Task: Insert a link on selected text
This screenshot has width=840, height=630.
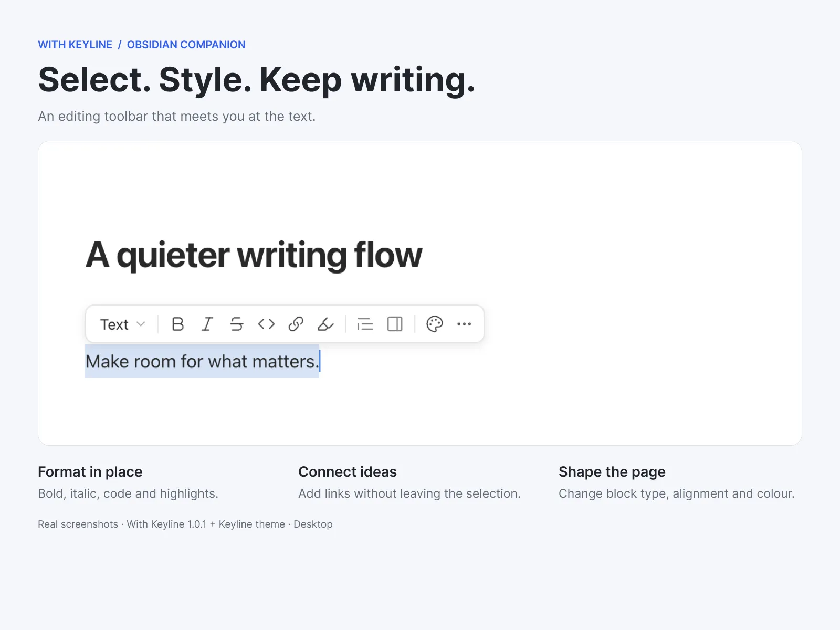Action: click(296, 324)
